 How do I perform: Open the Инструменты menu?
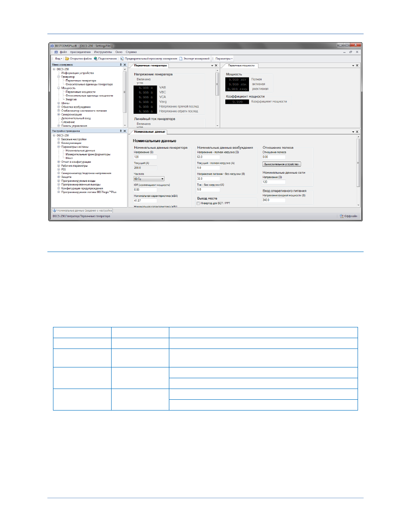(103, 52)
